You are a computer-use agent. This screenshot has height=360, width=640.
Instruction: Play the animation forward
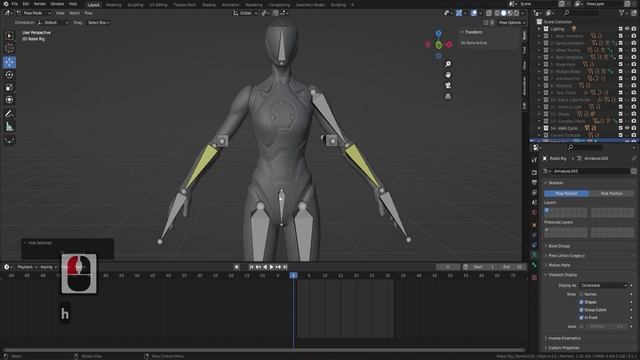[x=271, y=267]
